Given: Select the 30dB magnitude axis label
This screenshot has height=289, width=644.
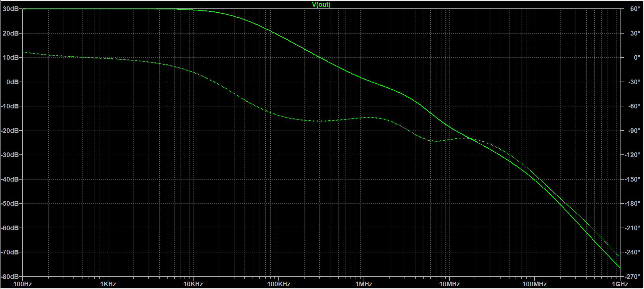Looking at the screenshot, I should tap(11, 9).
